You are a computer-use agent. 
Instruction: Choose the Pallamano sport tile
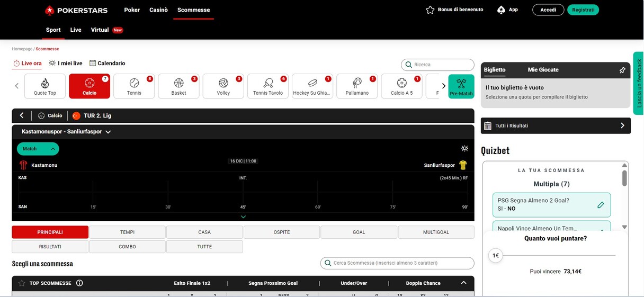click(x=357, y=86)
